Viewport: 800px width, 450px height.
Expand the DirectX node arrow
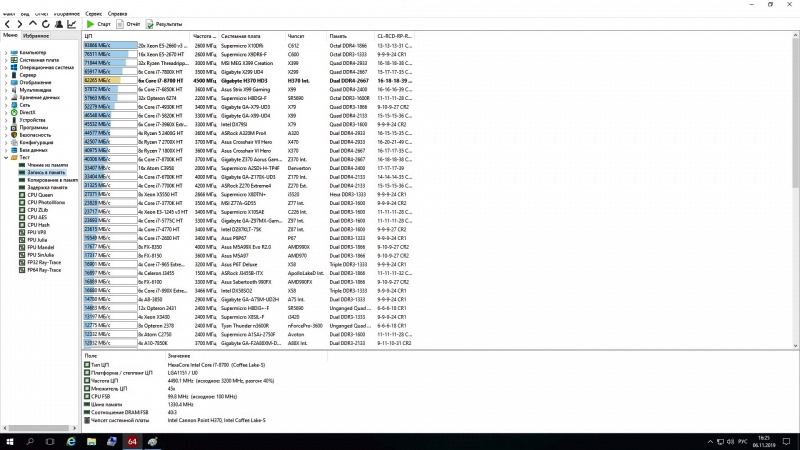[x=6, y=112]
